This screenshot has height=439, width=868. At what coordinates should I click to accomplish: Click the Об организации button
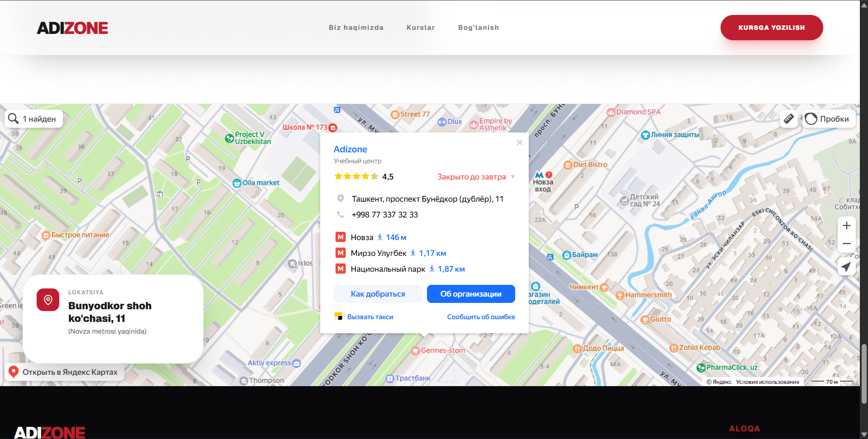pyautogui.click(x=471, y=294)
